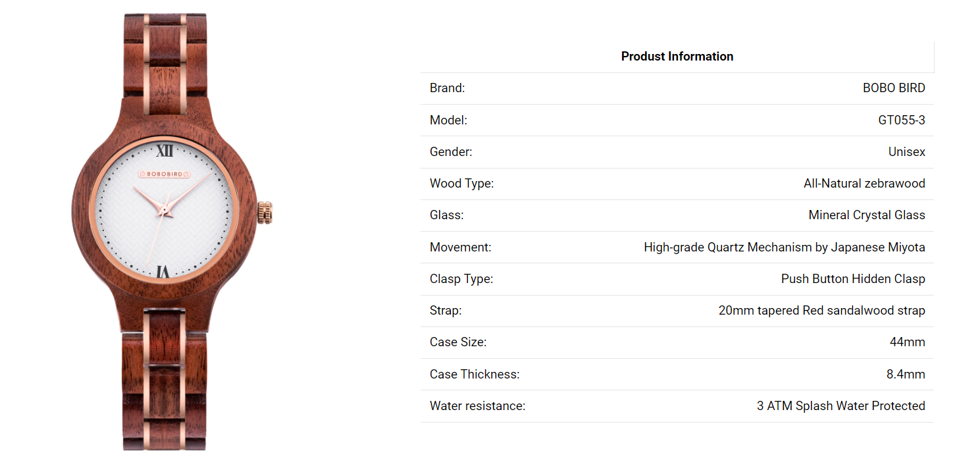Click the 20mm tapered strap description
Image resolution: width=980 pixels, height=468 pixels.
point(822,311)
